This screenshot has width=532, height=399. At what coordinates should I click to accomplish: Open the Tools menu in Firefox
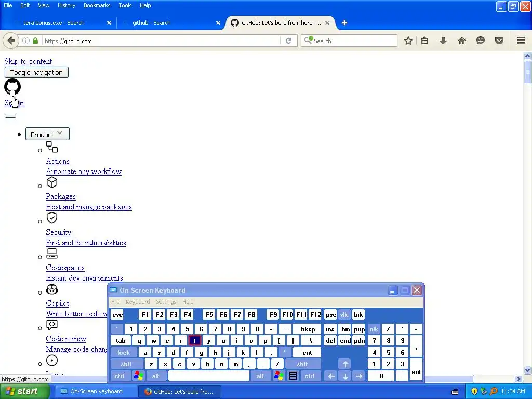tap(125, 5)
